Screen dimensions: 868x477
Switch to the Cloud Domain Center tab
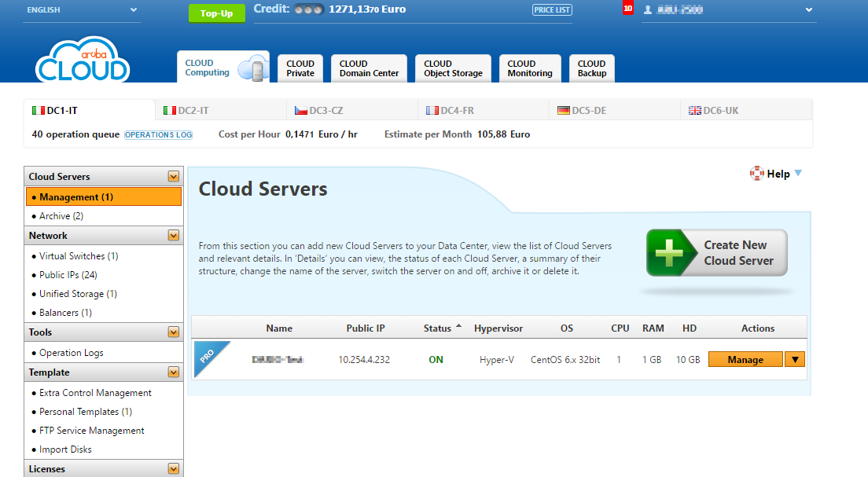click(370, 68)
